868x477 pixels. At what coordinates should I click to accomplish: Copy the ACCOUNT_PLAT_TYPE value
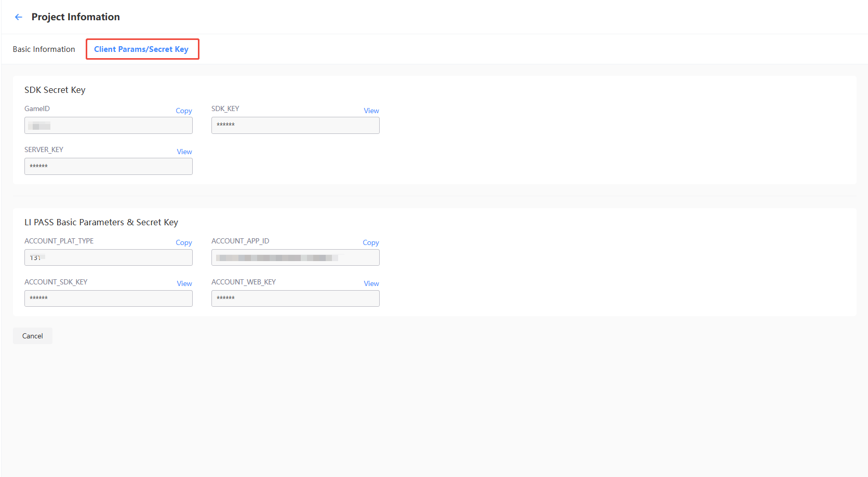coord(183,242)
